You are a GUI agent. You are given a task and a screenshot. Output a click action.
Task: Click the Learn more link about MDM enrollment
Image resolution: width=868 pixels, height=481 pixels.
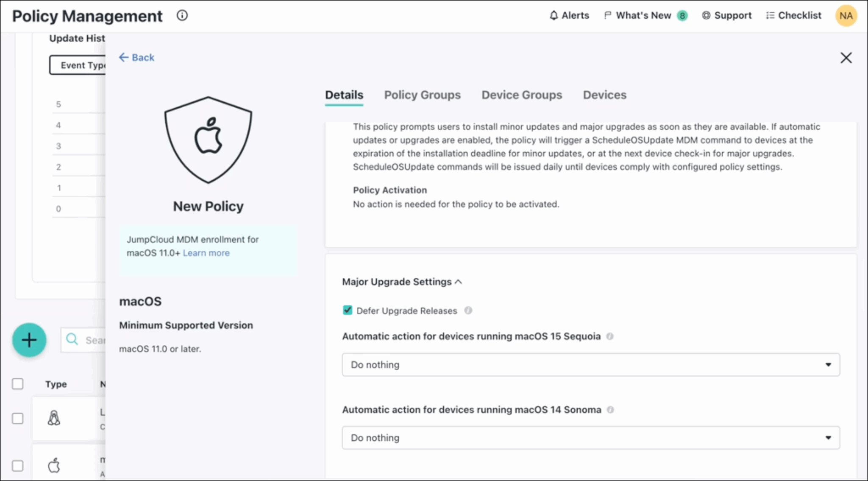[x=206, y=253]
